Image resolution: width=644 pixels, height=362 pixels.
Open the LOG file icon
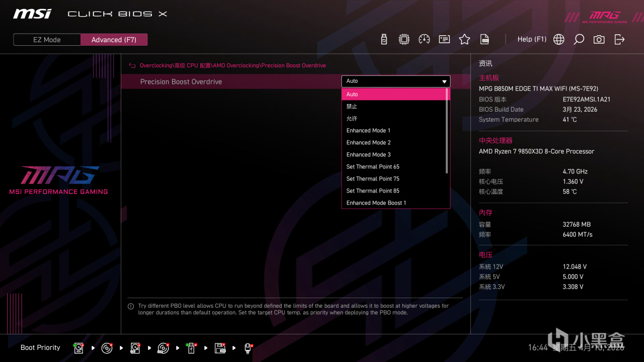coord(485,39)
